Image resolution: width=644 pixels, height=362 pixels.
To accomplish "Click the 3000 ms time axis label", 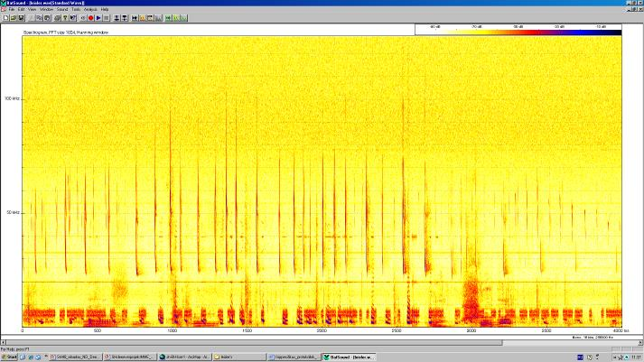I will [x=471, y=330].
